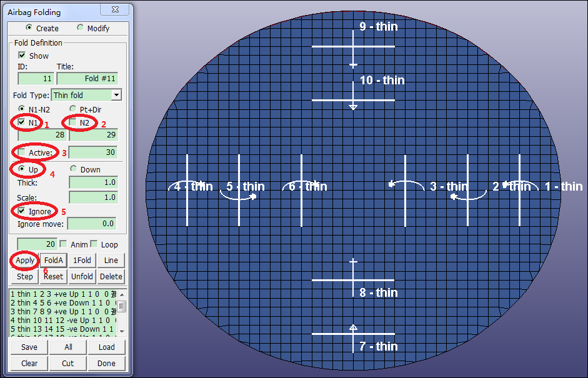This screenshot has width=588, height=378.
Task: Click the fold list scrollbar down arrow
Action: pos(122,331)
